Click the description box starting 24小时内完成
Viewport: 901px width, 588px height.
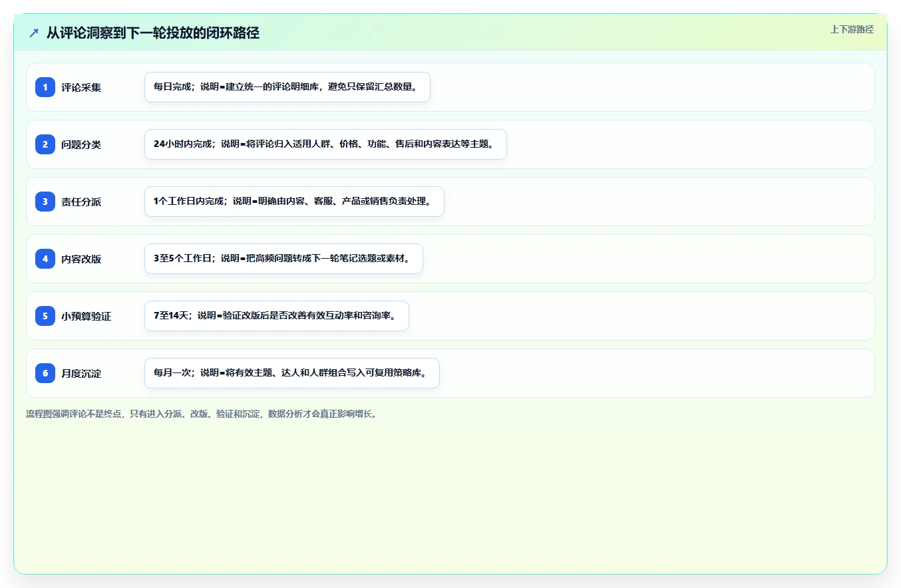[325, 144]
